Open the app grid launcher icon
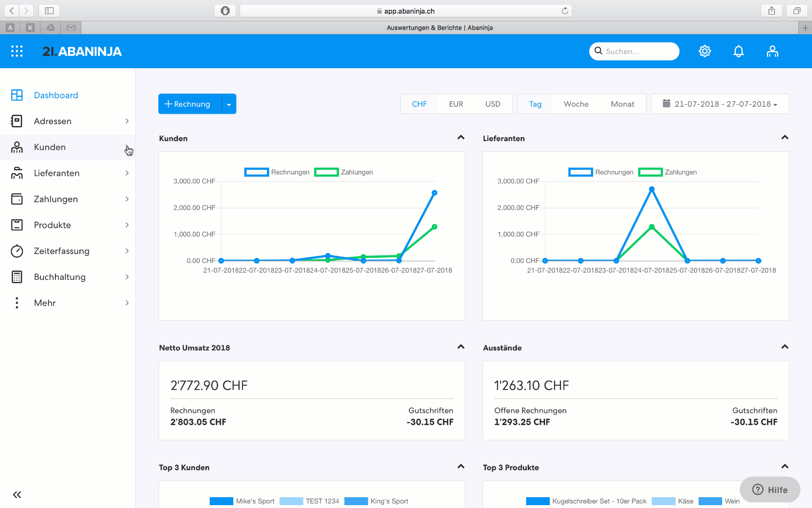Screen dimensions: 812x508 pos(17,51)
